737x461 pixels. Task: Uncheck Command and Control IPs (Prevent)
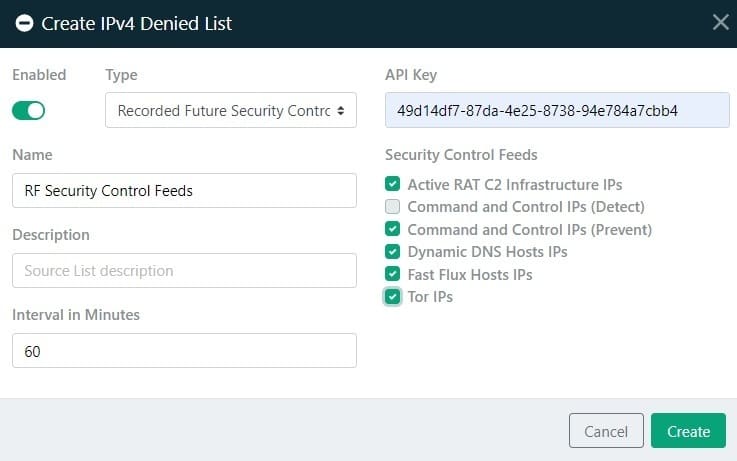click(x=392, y=229)
